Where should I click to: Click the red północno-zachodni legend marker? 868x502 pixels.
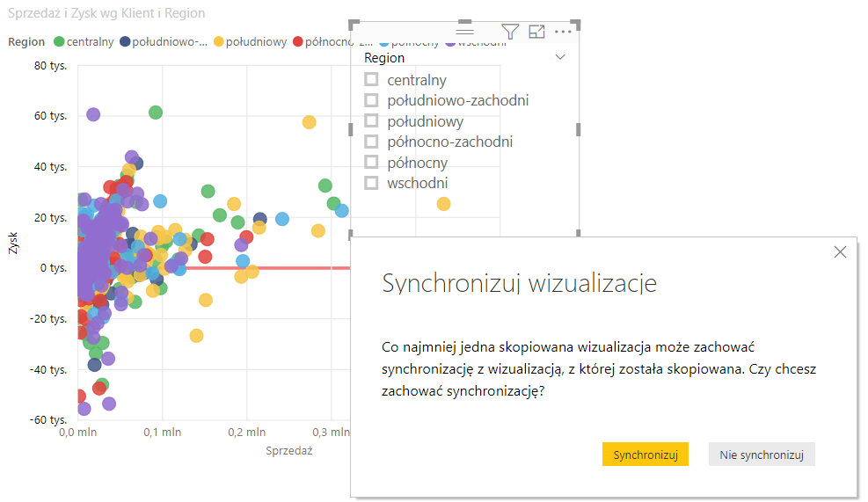pos(297,41)
